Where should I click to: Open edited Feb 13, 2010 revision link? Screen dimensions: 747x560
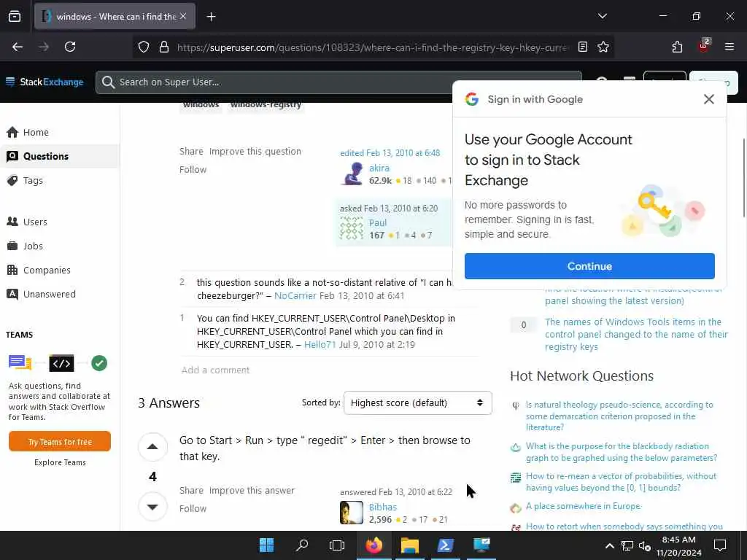pos(390,153)
